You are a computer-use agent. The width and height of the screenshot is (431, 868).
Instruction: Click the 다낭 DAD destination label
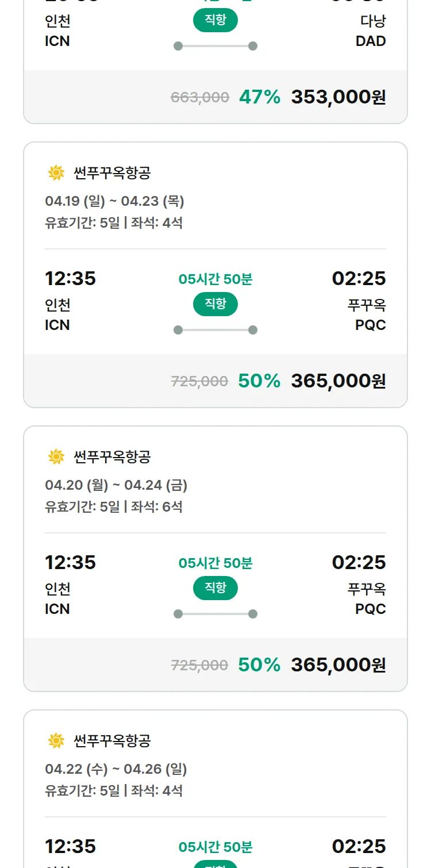coord(372,31)
